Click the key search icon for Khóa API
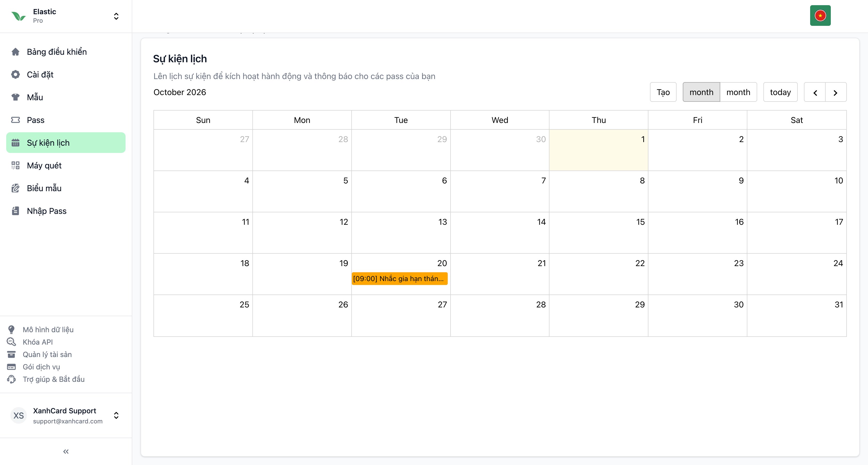 point(11,342)
